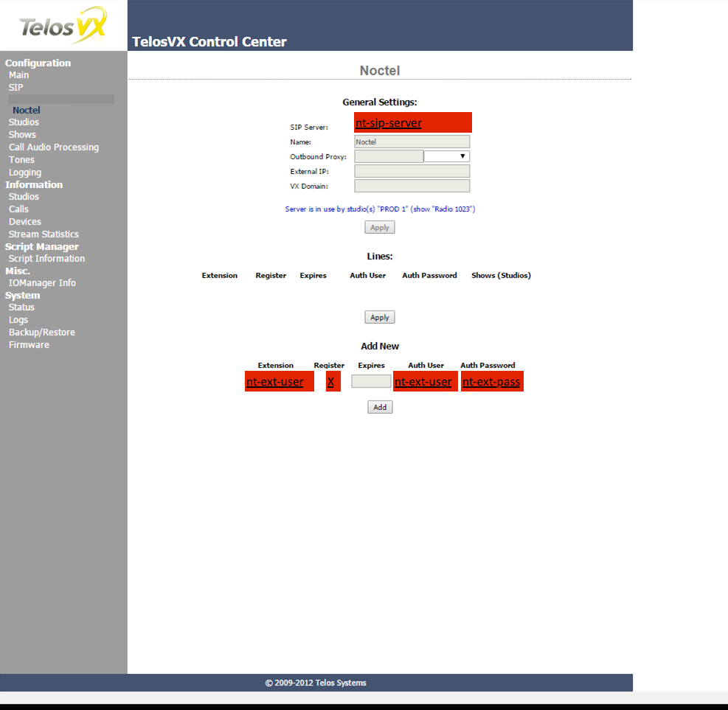
Task: Select the Noctel SIP server entry
Action: pyautogui.click(x=27, y=111)
